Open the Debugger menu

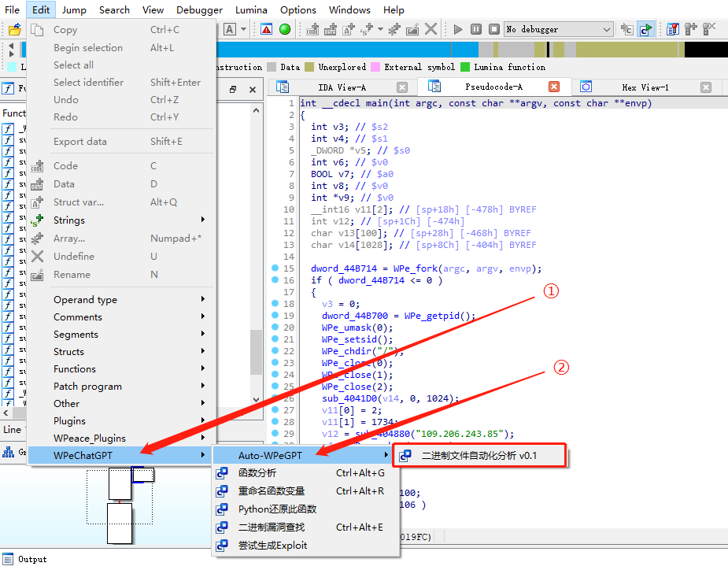199,9
